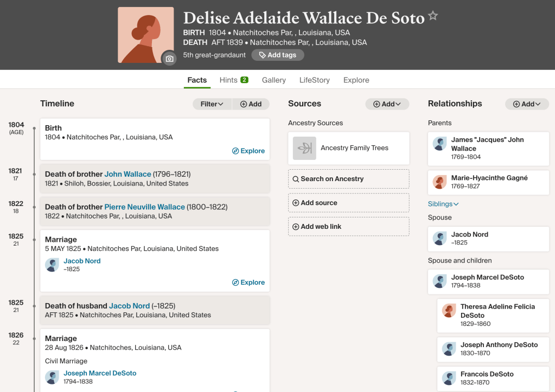Click the Add tags button
This screenshot has width=555, height=392.
(x=277, y=55)
